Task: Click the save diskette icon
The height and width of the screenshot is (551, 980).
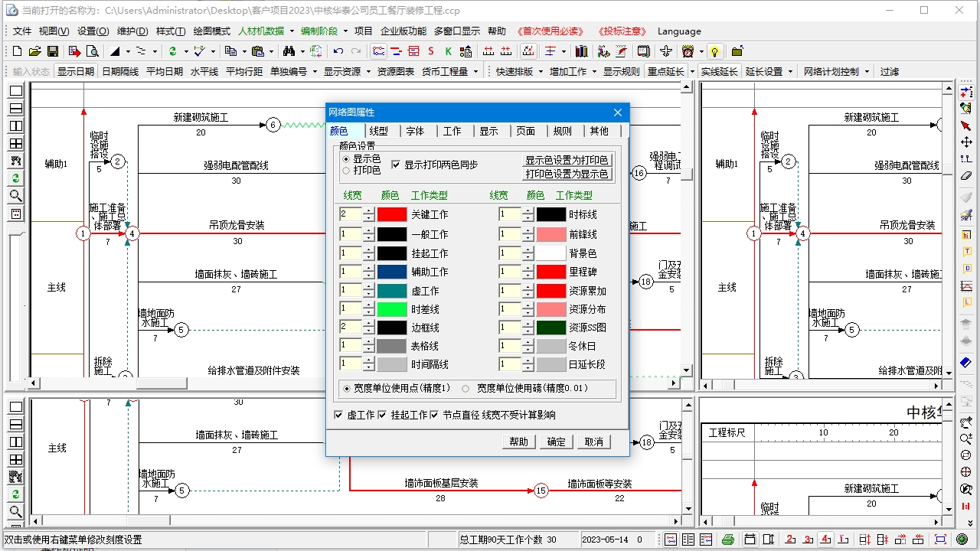Action: pos(53,52)
